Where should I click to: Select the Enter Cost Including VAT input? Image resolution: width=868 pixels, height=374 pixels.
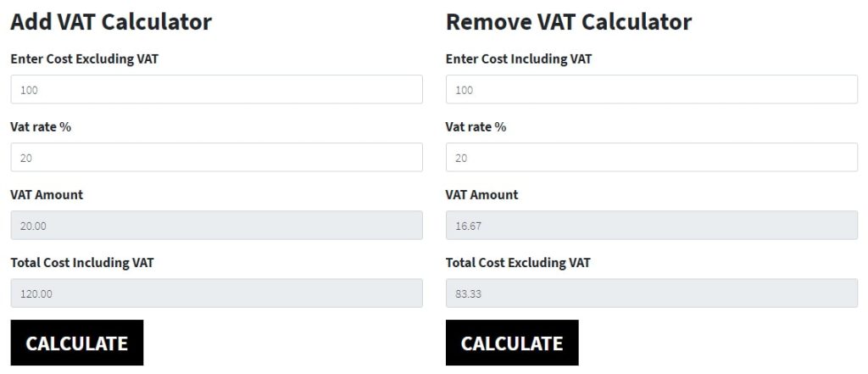click(651, 90)
